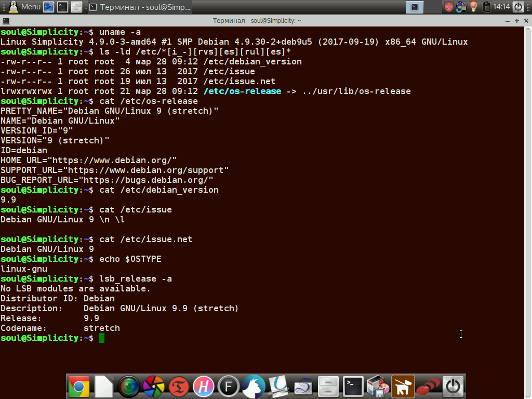Click the workspace pager terminal thumbnail

pyautogui.click(x=415, y=7)
